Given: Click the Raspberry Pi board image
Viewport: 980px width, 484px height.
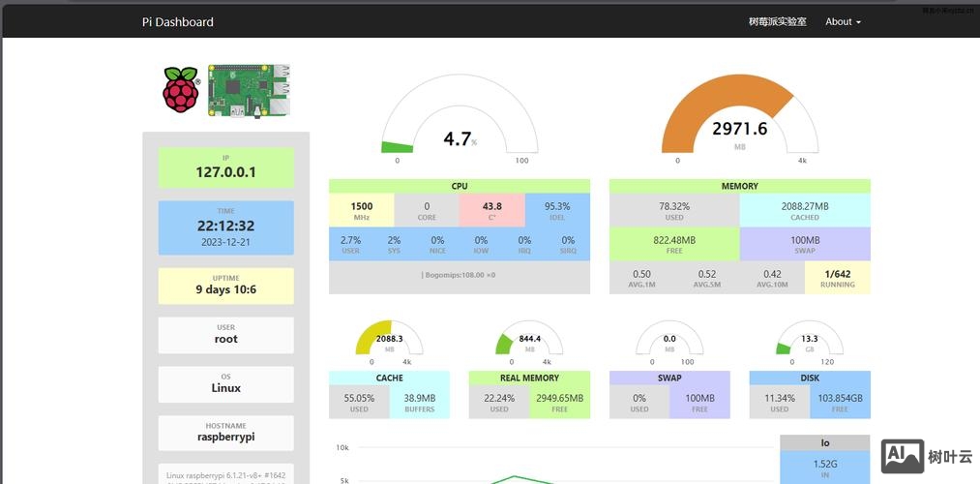Looking at the screenshot, I should coord(250,91).
